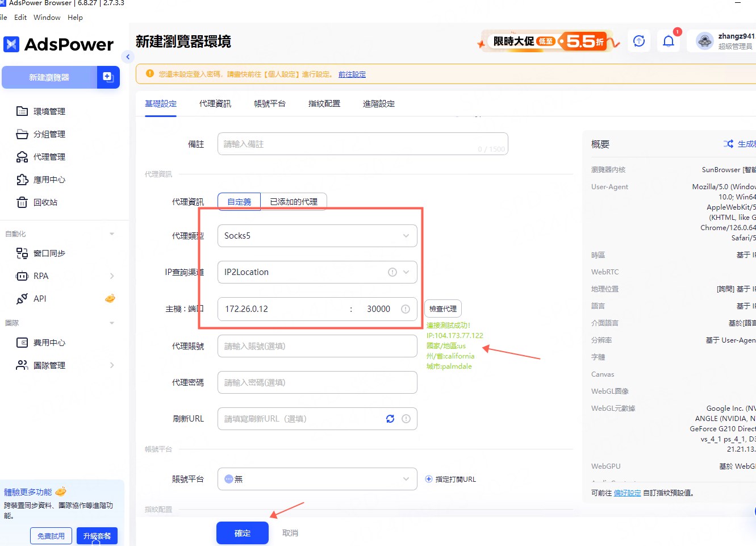
Task: Click the 升級套餐 button
Action: [97, 536]
